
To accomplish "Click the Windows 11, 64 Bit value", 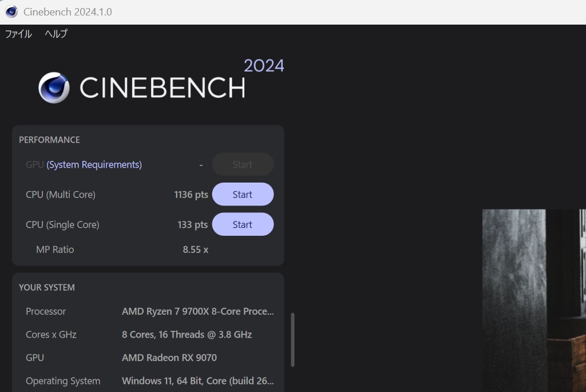I will click(197, 381).
